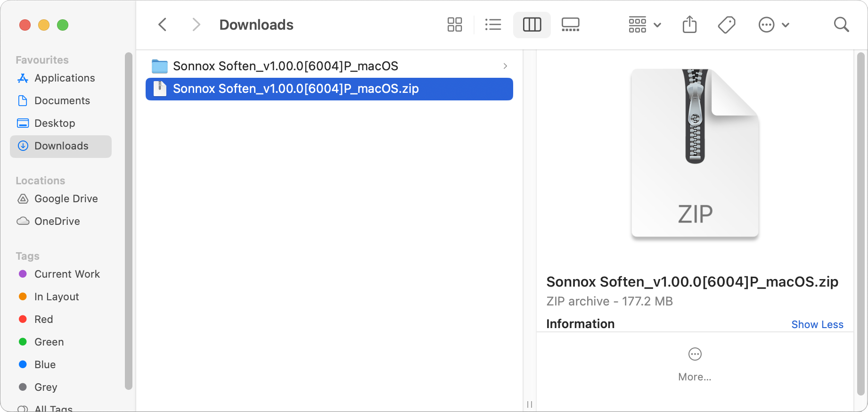Minimize the window with yellow button
This screenshot has height=412, width=868.
pyautogui.click(x=44, y=25)
